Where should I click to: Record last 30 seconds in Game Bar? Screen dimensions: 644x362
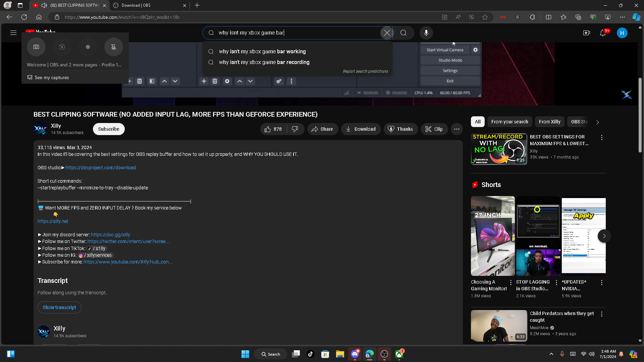pyautogui.click(x=62, y=47)
